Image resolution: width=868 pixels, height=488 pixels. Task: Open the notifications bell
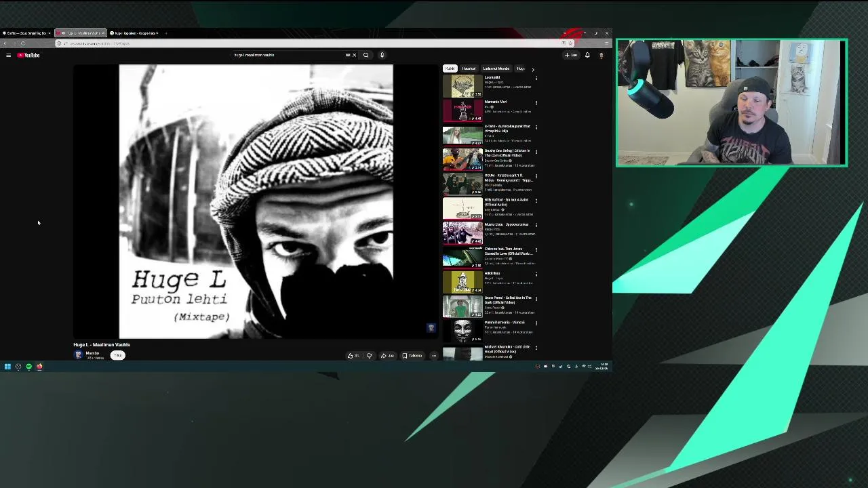(x=587, y=55)
